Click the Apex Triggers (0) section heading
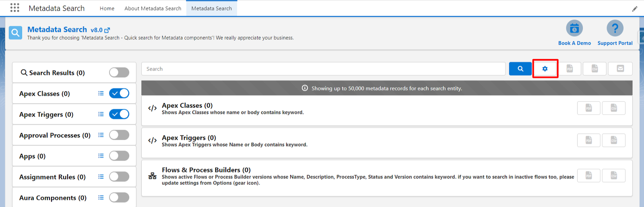 click(x=189, y=138)
